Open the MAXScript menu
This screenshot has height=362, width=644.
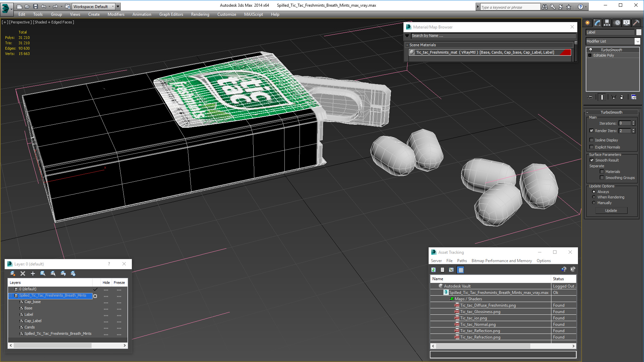click(x=253, y=14)
